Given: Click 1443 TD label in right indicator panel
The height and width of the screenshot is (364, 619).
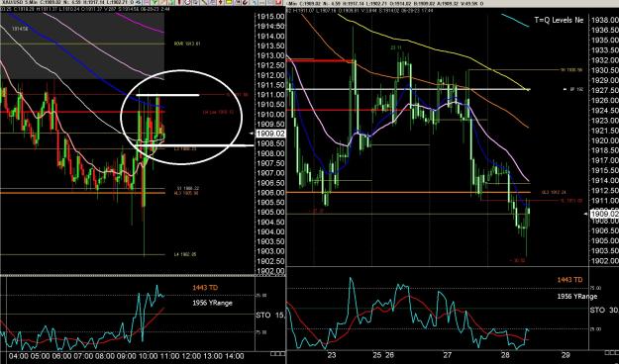Looking at the screenshot, I should (x=569, y=280).
